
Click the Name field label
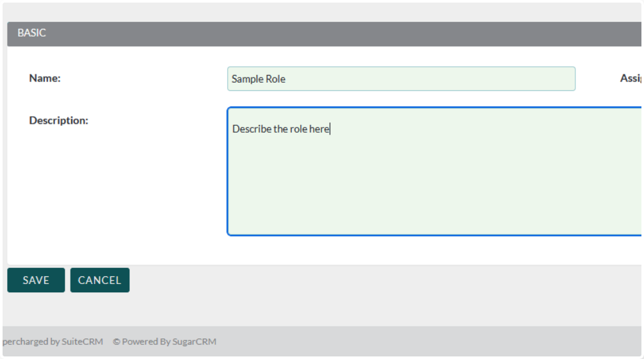coord(45,78)
